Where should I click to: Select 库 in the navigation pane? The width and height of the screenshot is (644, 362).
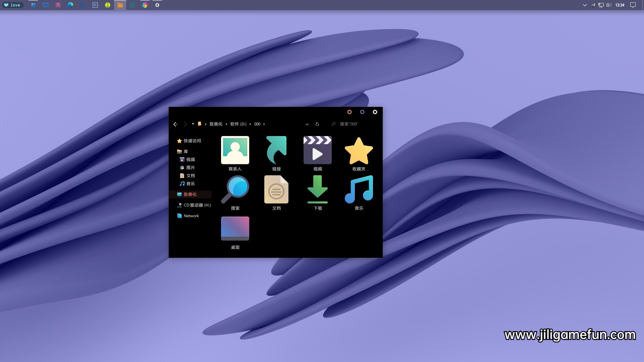[x=182, y=152]
